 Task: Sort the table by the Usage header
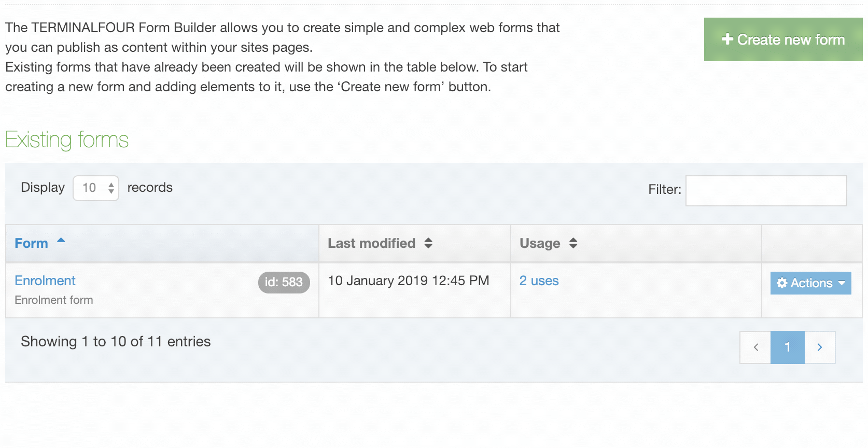pyautogui.click(x=540, y=243)
